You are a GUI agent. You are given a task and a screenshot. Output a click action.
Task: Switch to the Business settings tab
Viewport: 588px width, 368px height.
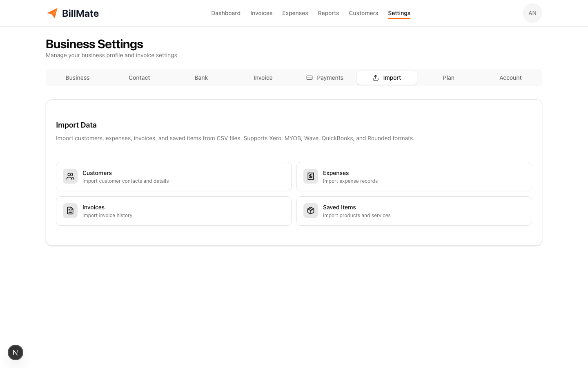click(77, 78)
